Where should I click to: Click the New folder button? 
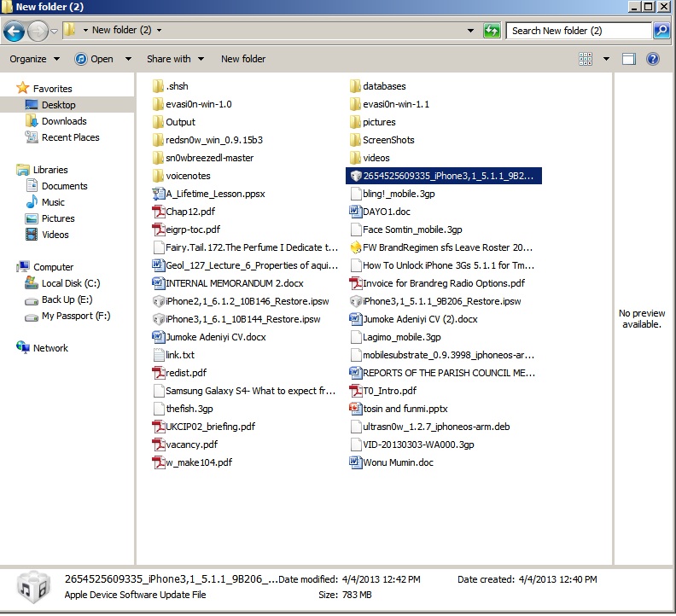click(243, 59)
